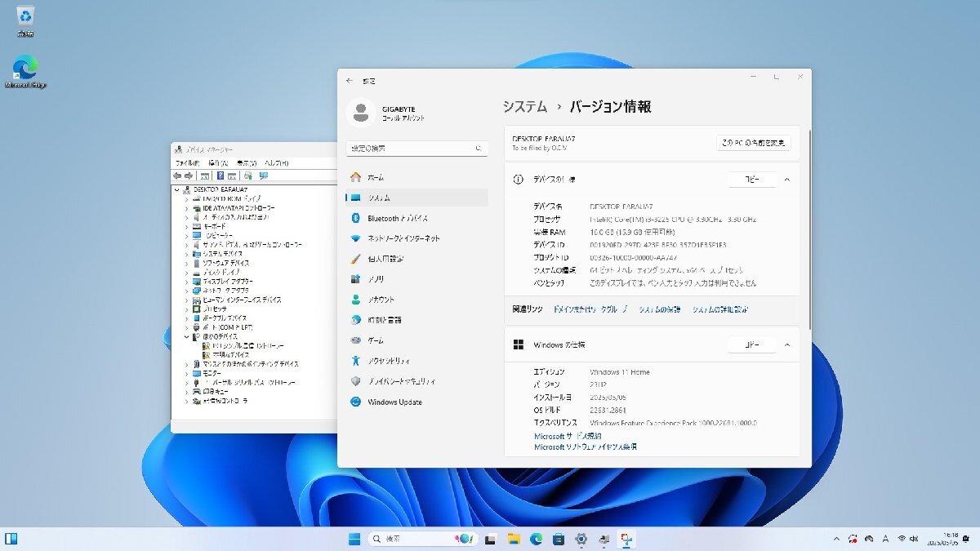Open ファイル(F) menu in Device Manager
Image resolution: width=980 pixels, height=551 pixels.
pos(187,163)
